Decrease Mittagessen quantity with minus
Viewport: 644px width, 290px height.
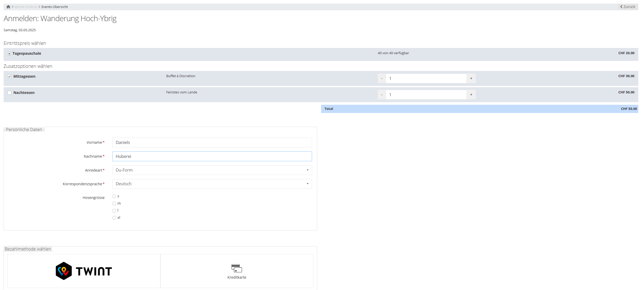tap(382, 78)
